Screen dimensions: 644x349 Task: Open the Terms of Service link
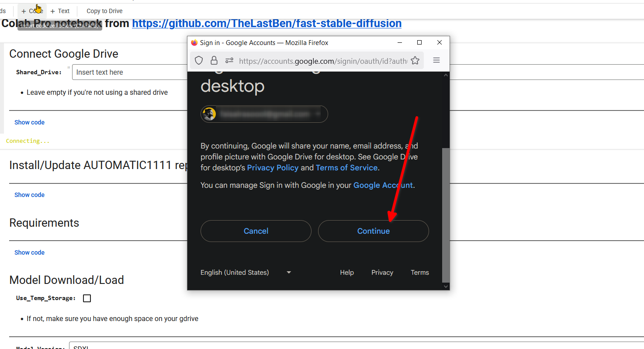click(347, 168)
